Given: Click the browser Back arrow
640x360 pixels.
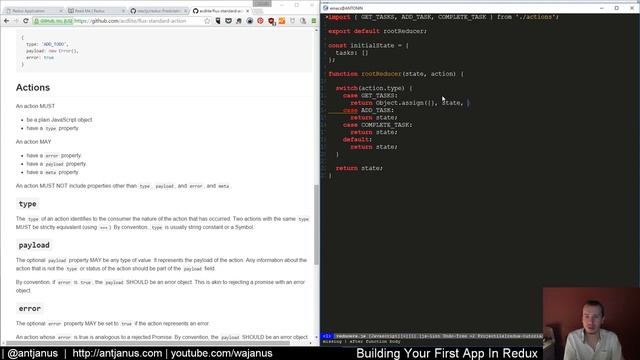Looking at the screenshot, I should click(7, 21).
